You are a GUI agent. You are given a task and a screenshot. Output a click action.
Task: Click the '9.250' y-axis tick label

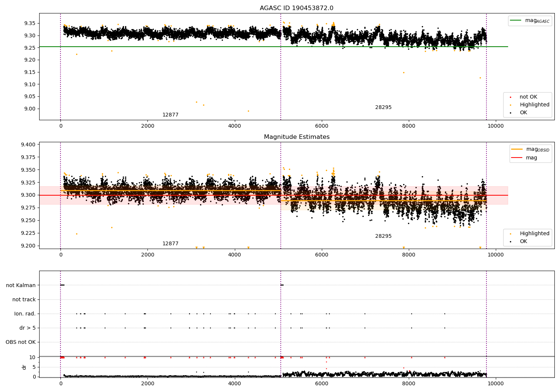28,221
